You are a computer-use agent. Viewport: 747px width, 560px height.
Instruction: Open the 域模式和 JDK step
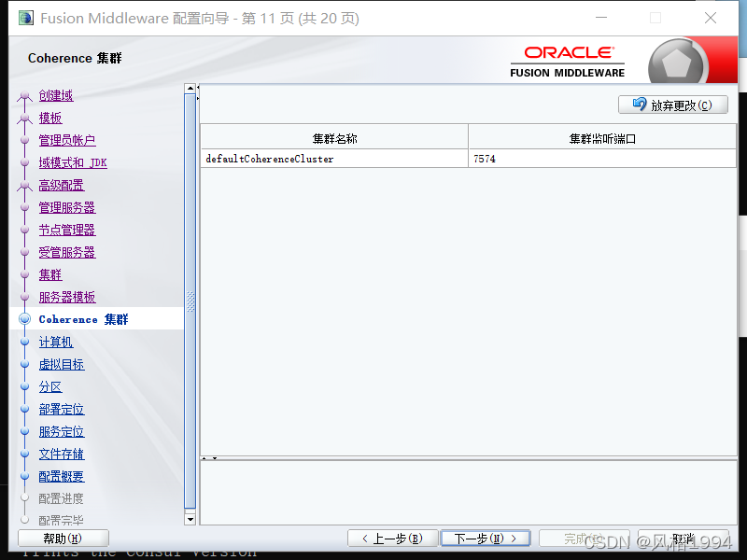pyautogui.click(x=73, y=162)
